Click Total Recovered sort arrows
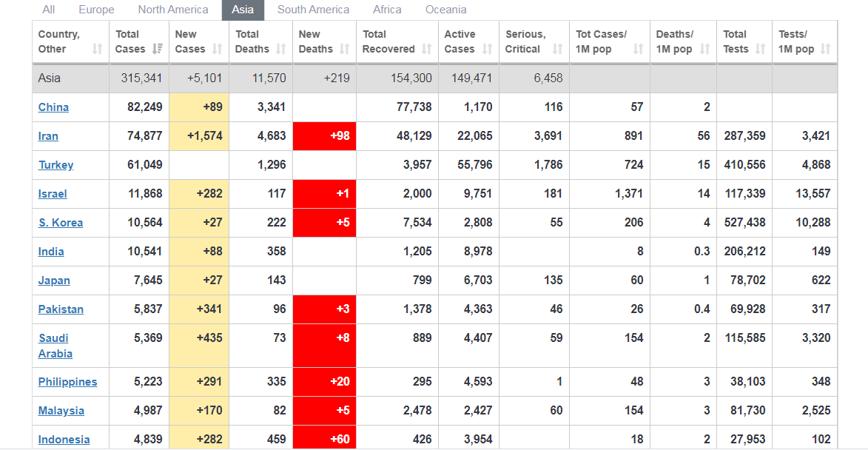Viewport: 868px width, 450px height. point(427,49)
